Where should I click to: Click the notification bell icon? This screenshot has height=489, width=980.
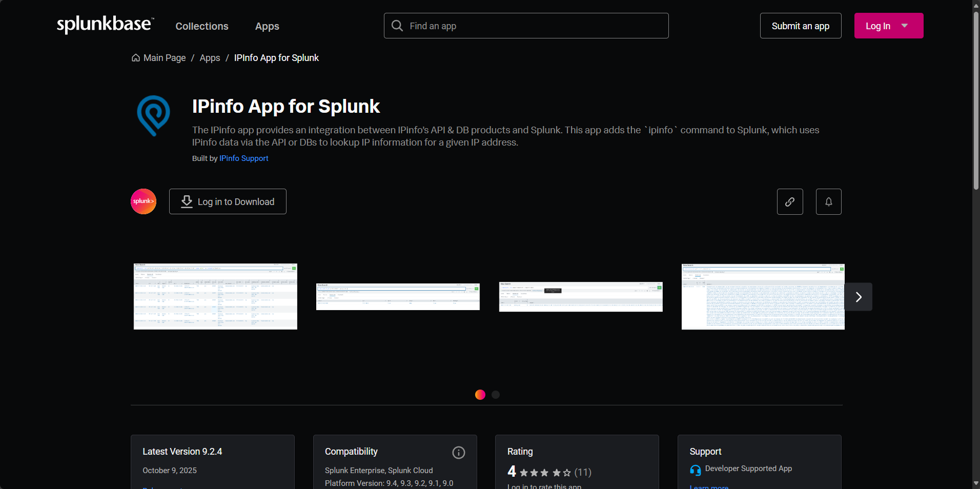[x=828, y=201]
